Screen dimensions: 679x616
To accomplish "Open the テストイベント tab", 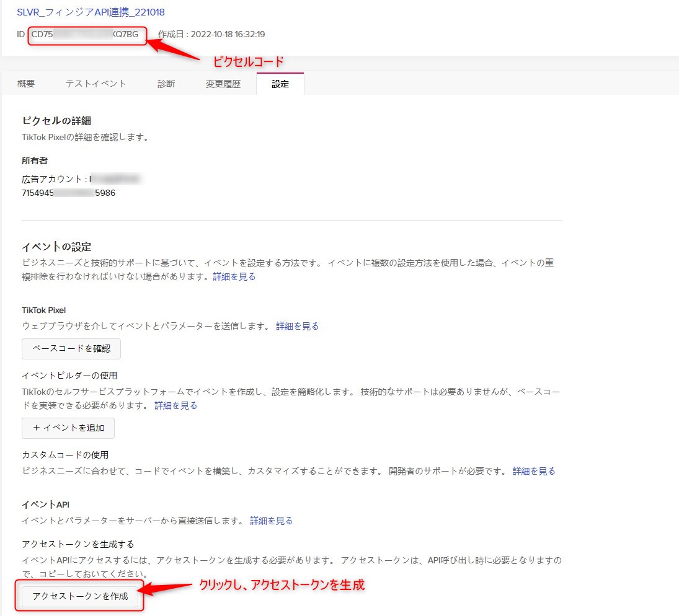I will coord(95,84).
